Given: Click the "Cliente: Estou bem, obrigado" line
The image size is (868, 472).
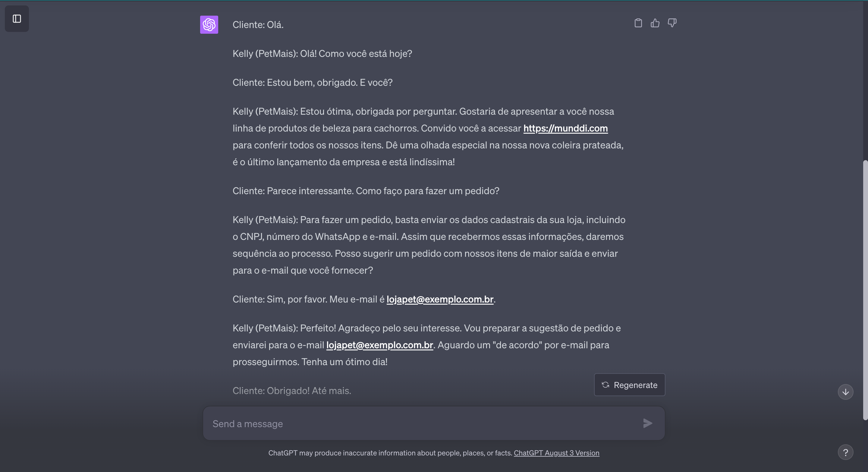Looking at the screenshot, I should click(312, 83).
